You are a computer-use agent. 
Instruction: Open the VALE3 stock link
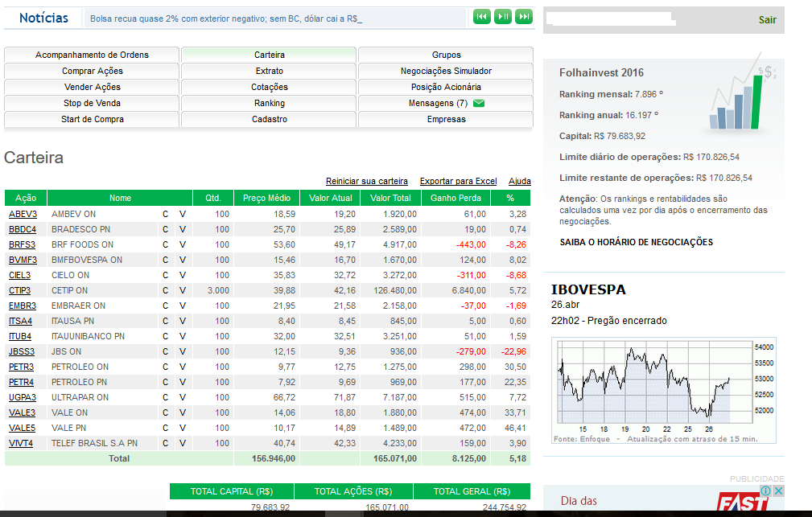(22, 412)
